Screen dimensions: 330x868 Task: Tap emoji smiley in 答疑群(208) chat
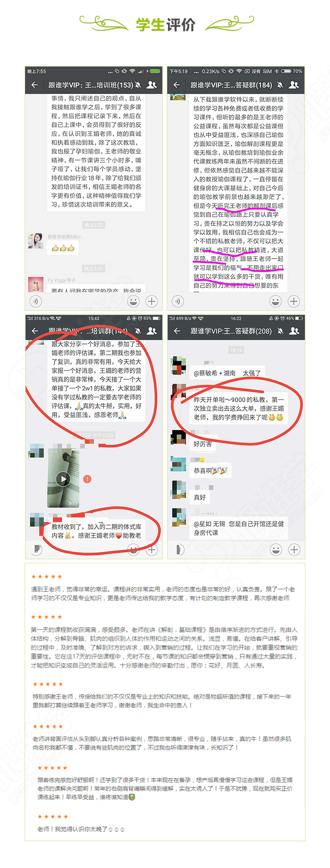[x=276, y=549]
